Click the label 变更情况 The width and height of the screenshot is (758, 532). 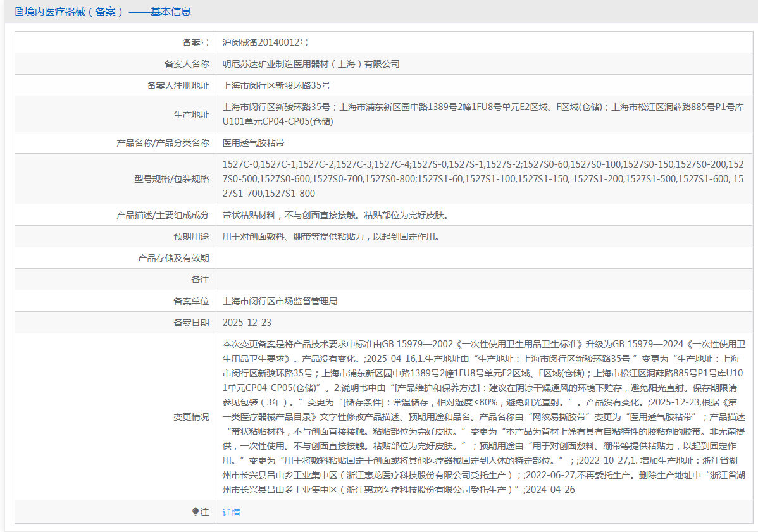click(191, 417)
